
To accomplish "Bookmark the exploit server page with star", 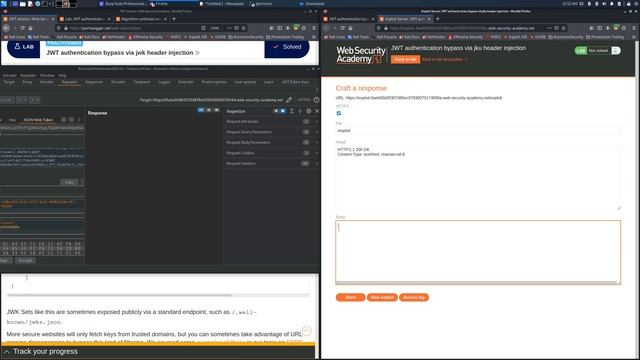I will click(x=564, y=28).
